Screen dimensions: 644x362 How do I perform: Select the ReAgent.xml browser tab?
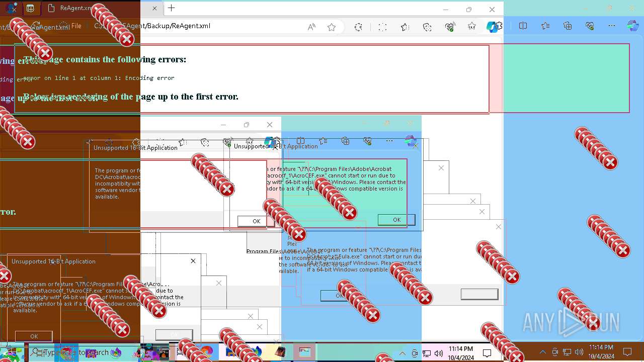click(101, 8)
